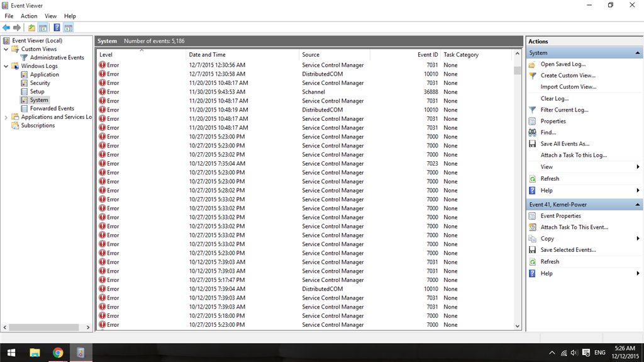Image resolution: width=644 pixels, height=362 pixels.
Task: Select Subscriptions in the tree
Action: (x=38, y=125)
